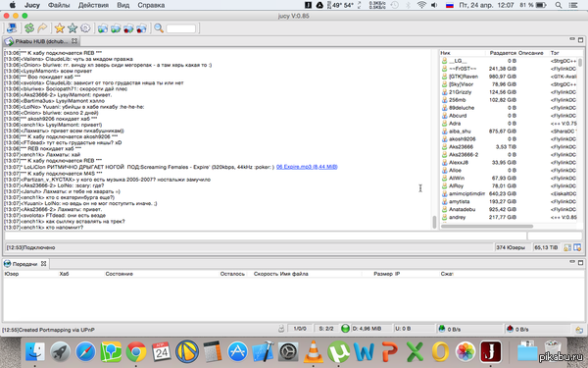588x368 pixels.
Task: Click the user icon beside 65,13 TiB
Action: click(567, 247)
